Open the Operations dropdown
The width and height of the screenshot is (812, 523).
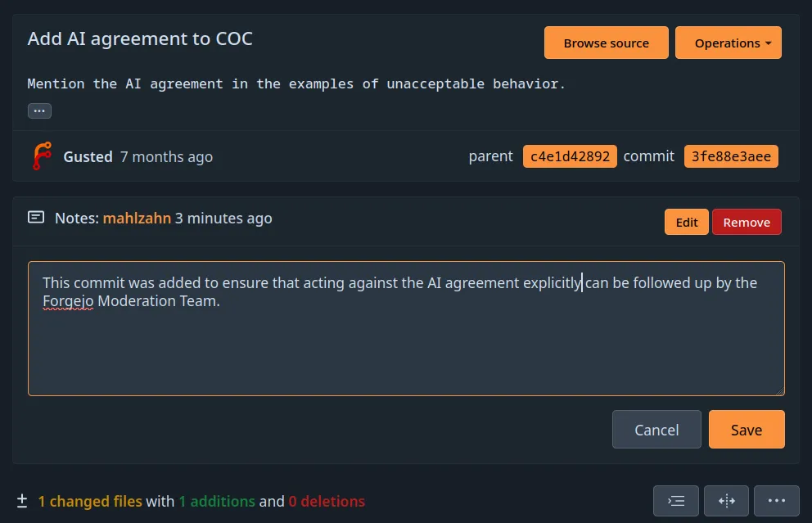point(729,42)
